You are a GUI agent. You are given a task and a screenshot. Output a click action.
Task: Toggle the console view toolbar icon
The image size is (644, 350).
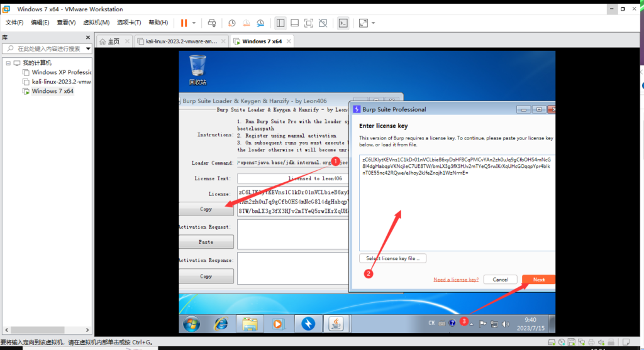(x=343, y=23)
